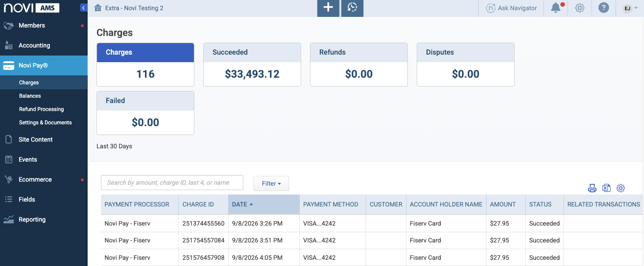Focus the charge search field
The width and height of the screenshot is (644, 266).
172,183
